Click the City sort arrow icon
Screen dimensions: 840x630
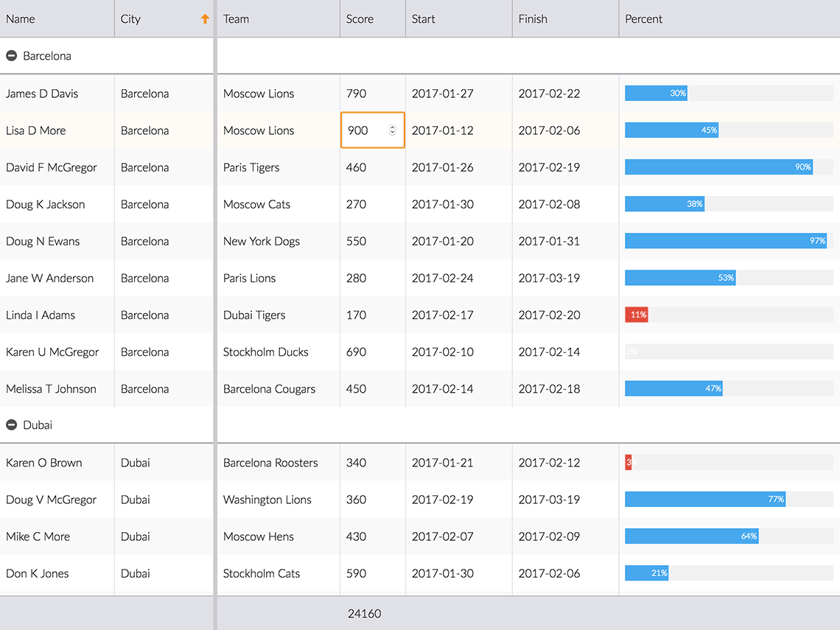coord(205,19)
